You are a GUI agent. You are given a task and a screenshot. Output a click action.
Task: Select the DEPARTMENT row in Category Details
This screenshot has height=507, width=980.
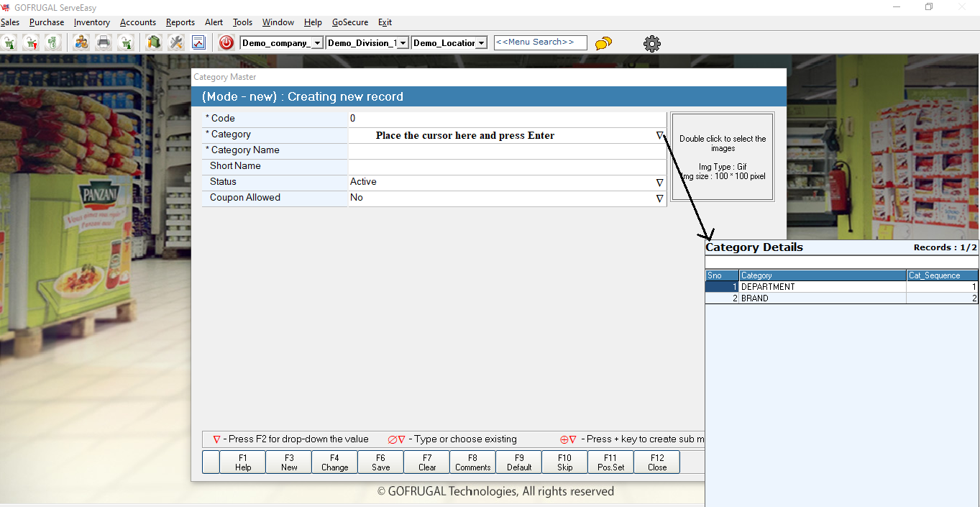tap(842, 287)
